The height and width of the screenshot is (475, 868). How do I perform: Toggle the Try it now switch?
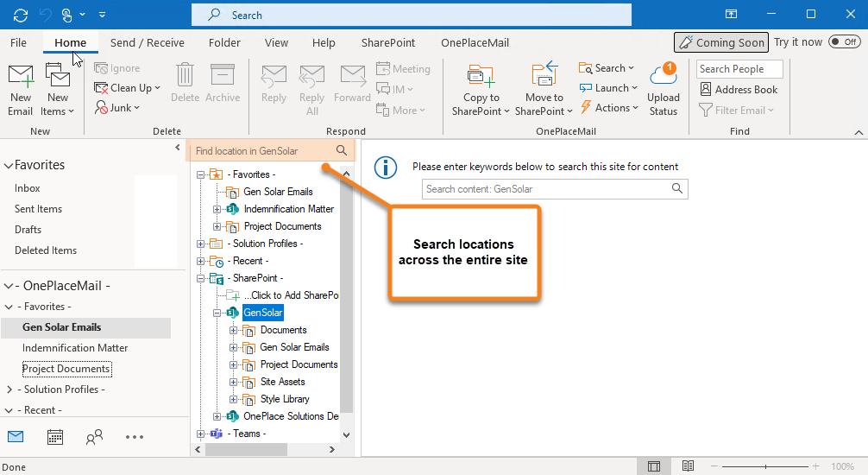pos(845,42)
